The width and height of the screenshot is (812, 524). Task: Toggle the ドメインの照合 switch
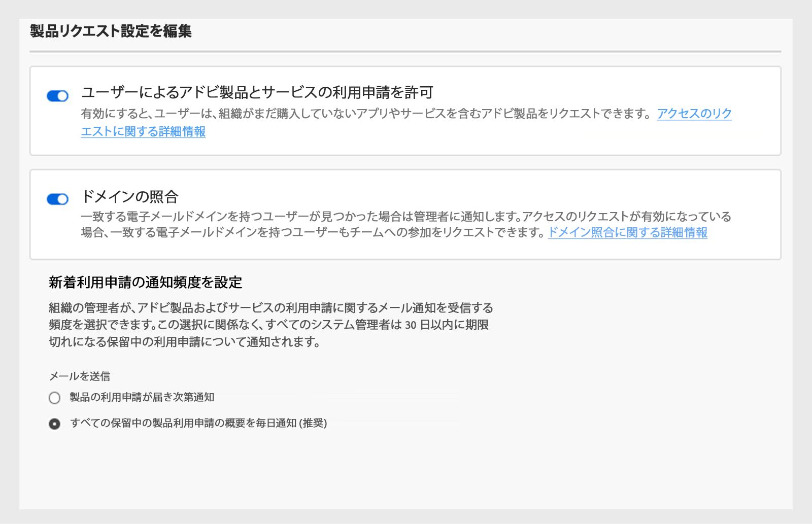tap(57, 199)
